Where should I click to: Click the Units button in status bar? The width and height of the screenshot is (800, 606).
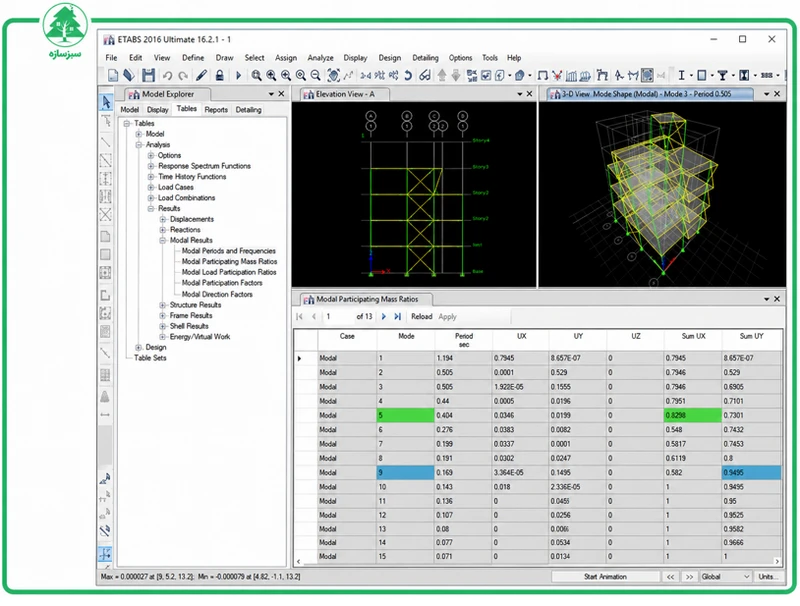(768, 576)
